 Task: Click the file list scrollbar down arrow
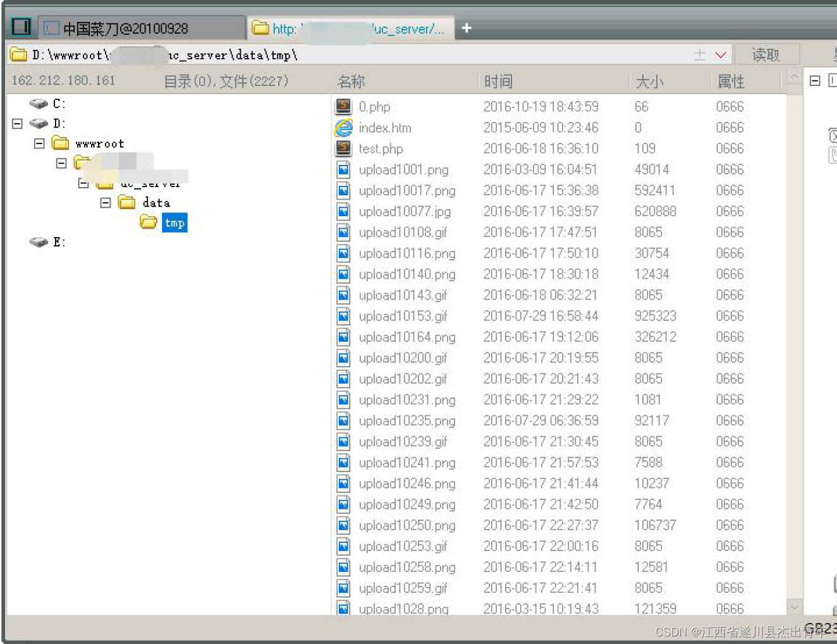point(794,607)
